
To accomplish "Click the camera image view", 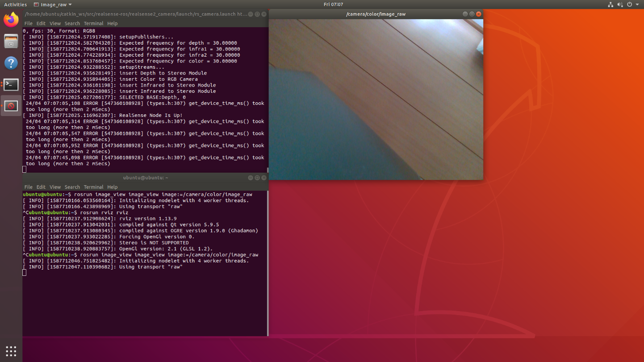I will pyautogui.click(x=376, y=99).
